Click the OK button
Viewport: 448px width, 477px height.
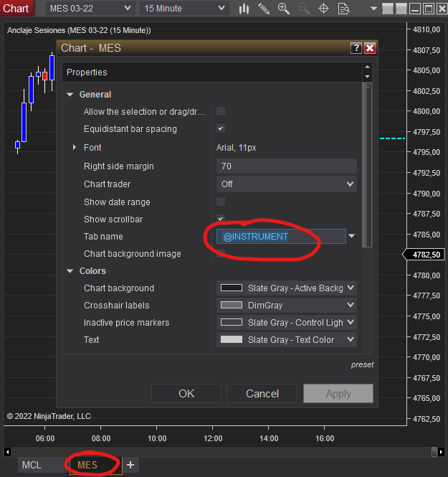pos(186,394)
